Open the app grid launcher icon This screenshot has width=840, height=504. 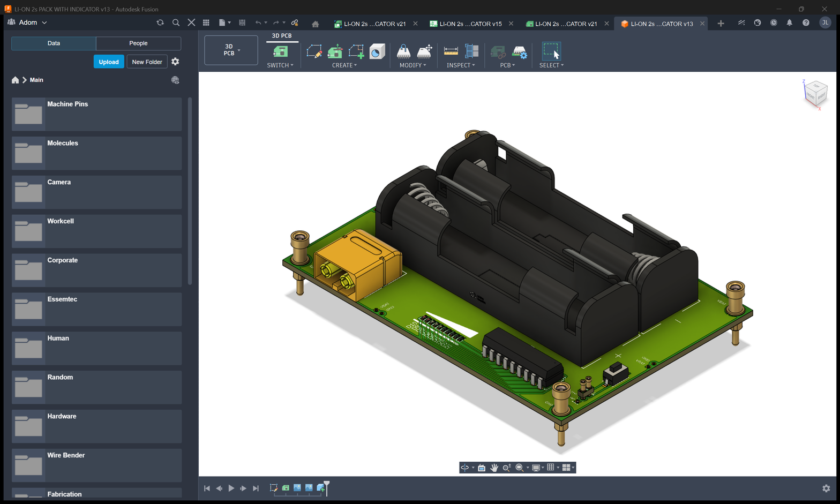(x=206, y=22)
